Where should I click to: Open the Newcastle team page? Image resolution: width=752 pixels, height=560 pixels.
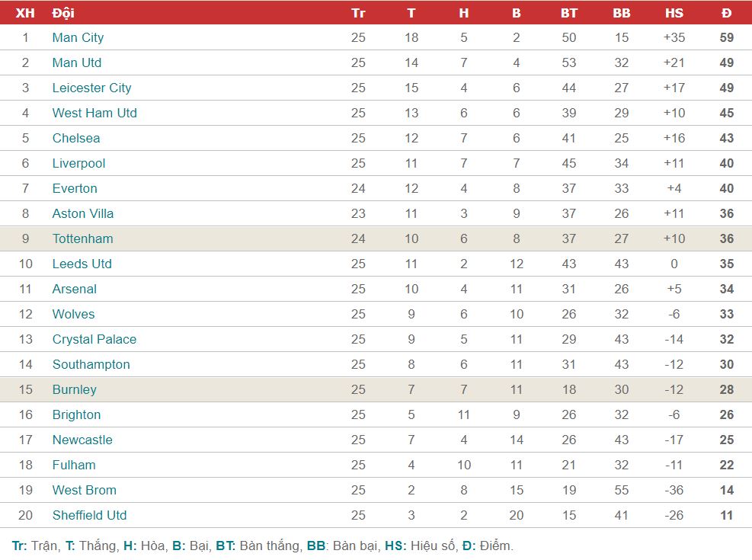tap(82, 440)
